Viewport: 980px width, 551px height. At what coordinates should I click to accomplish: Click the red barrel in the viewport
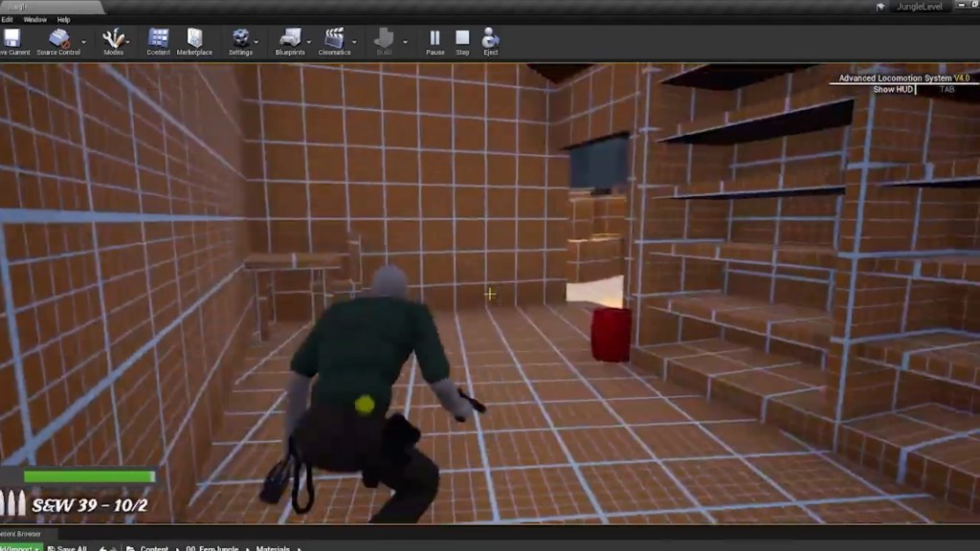(x=611, y=334)
